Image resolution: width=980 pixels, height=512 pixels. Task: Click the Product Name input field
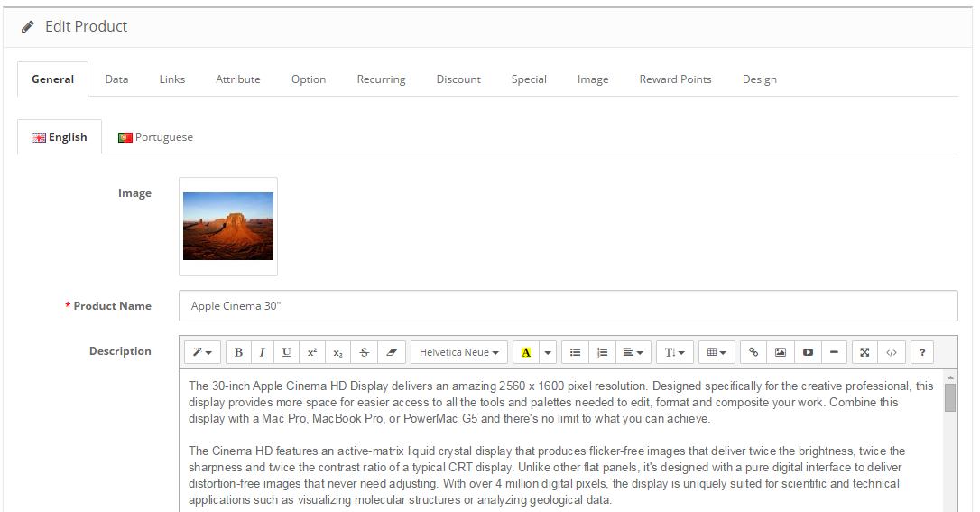pos(569,306)
